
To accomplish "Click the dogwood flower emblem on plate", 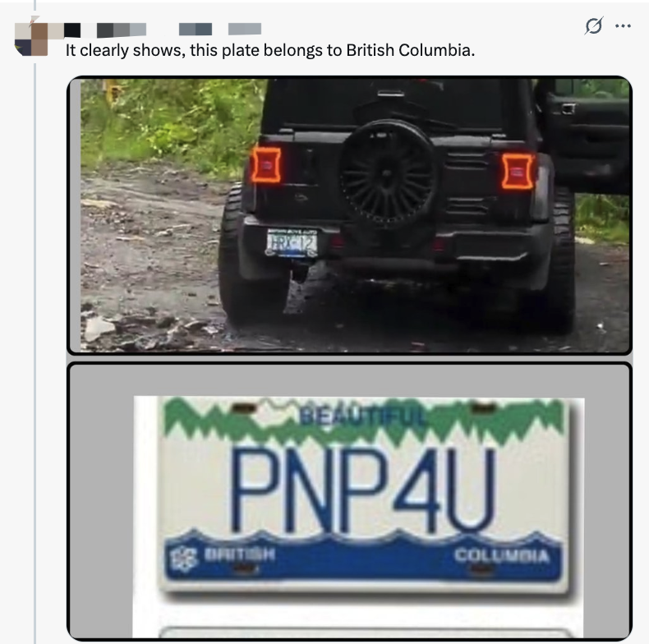I will (x=183, y=558).
